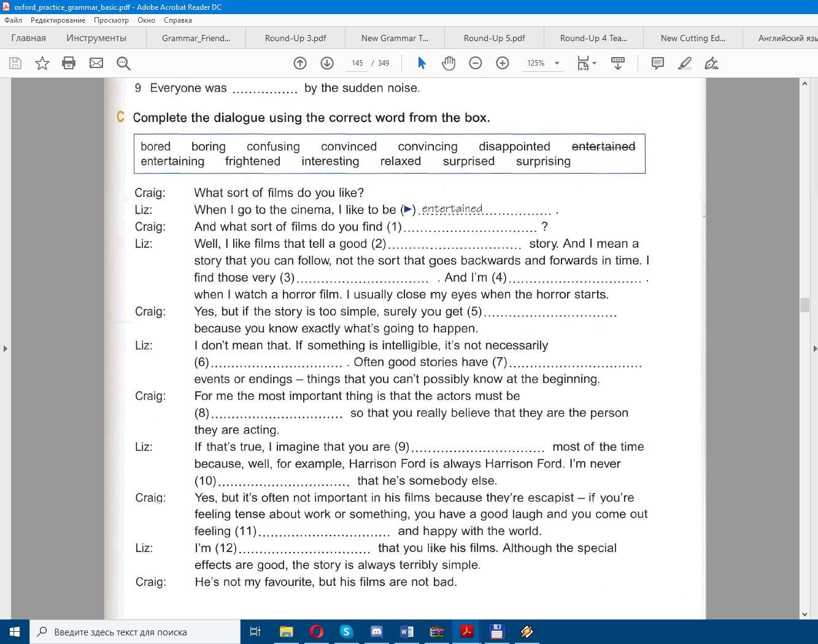Send file by email envelope icon
Image resolution: width=818 pixels, height=644 pixels.
[x=96, y=63]
